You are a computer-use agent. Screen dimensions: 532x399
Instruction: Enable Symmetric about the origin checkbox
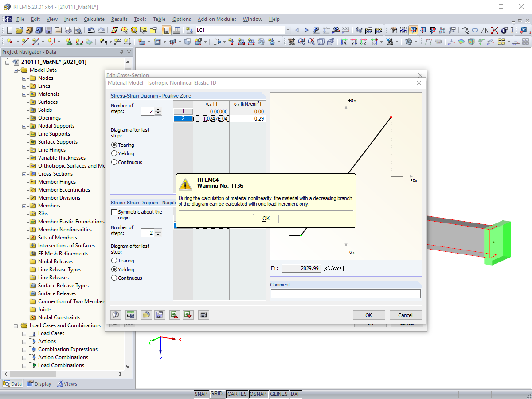tap(114, 212)
